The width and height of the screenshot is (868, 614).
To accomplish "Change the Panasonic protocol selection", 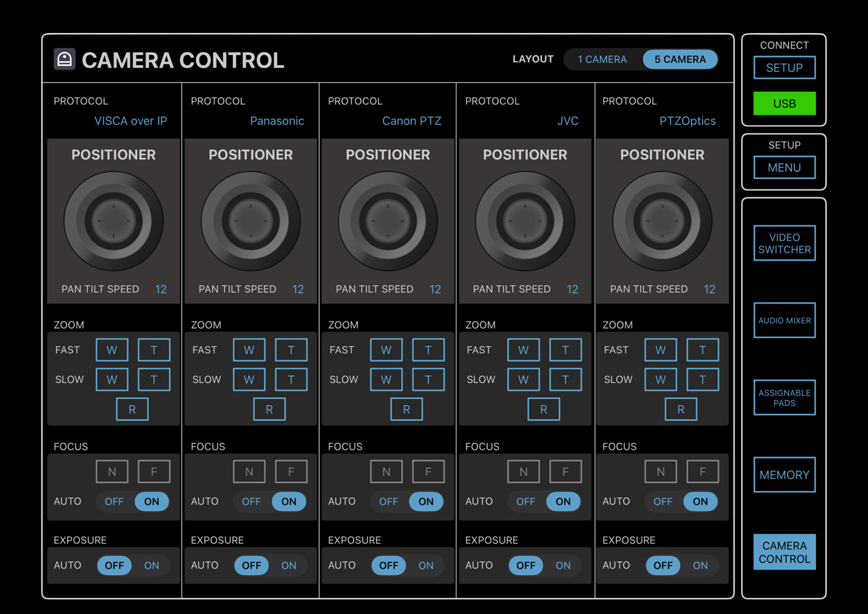I will [x=277, y=121].
